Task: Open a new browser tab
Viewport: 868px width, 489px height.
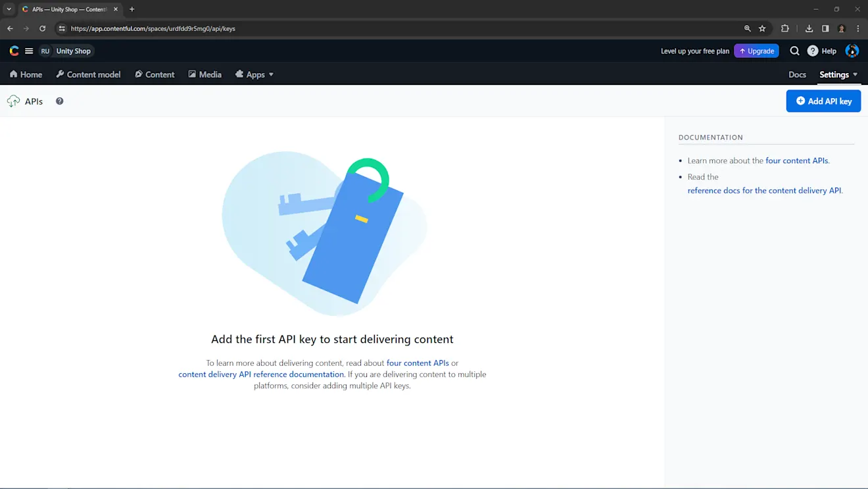Action: point(132,9)
